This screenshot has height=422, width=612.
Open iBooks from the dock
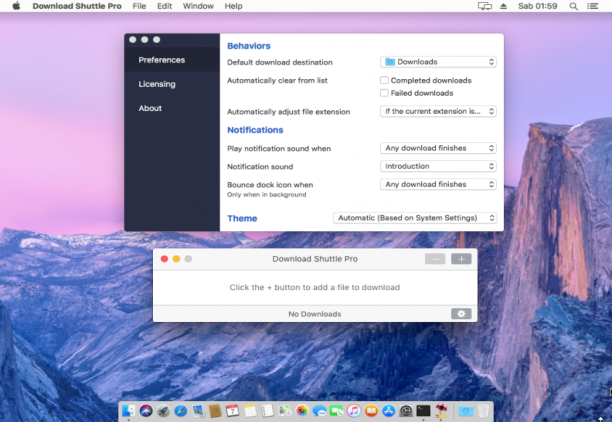[371, 411]
